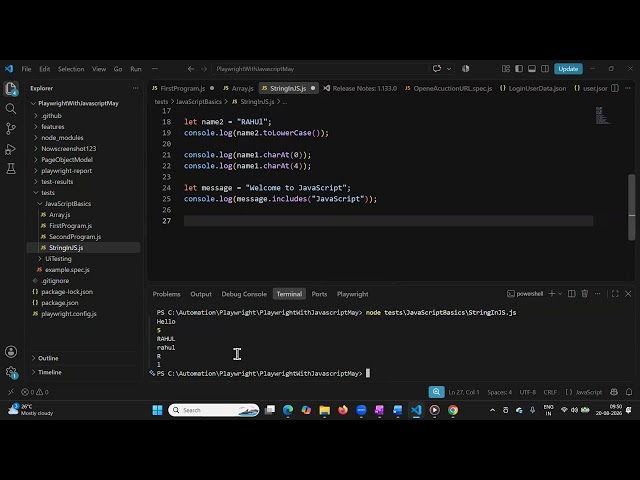Toggle the Secondary Side Bar

(545, 69)
